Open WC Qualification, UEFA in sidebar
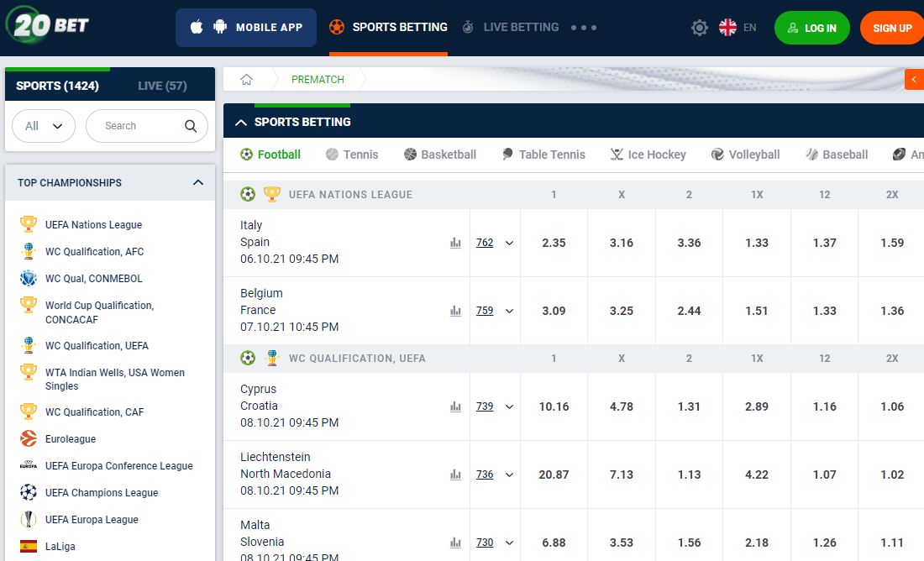This screenshot has height=561, width=924. pos(97,345)
